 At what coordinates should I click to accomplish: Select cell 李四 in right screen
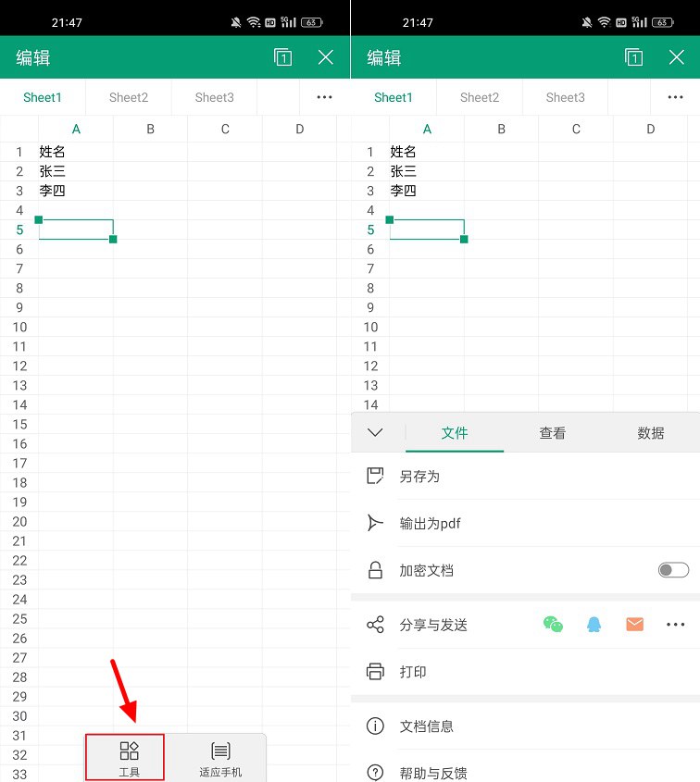pyautogui.click(x=427, y=191)
